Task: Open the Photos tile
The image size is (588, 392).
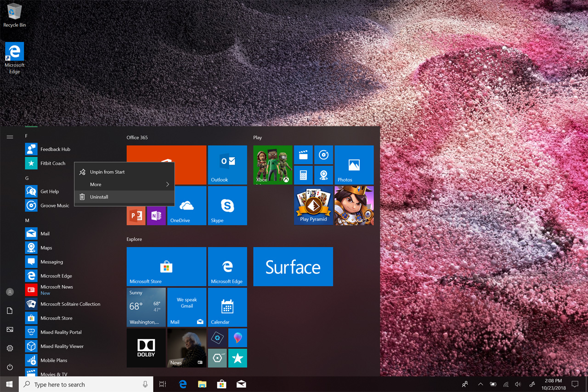Action: click(354, 165)
